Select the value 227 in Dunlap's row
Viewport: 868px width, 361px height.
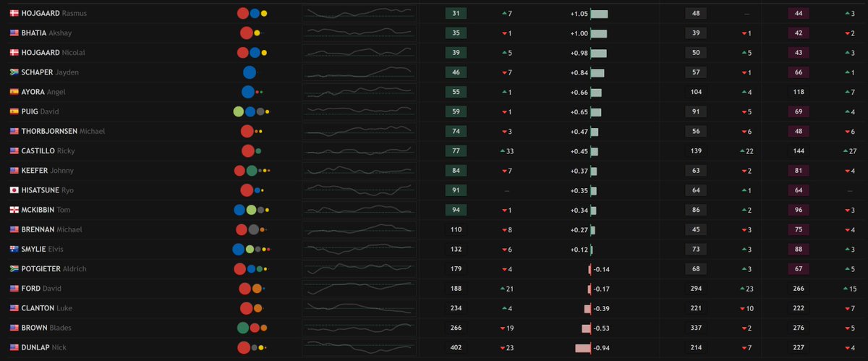click(x=799, y=347)
